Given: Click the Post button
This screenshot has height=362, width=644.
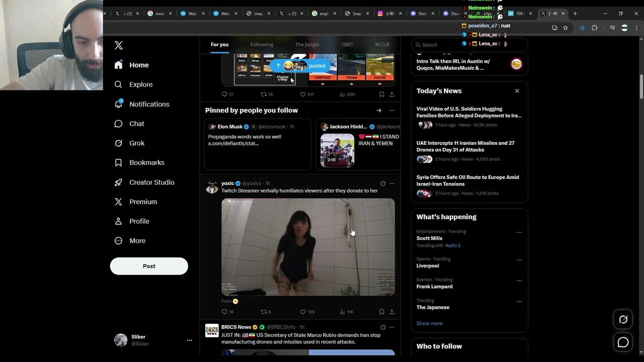Looking at the screenshot, I should click(x=149, y=266).
